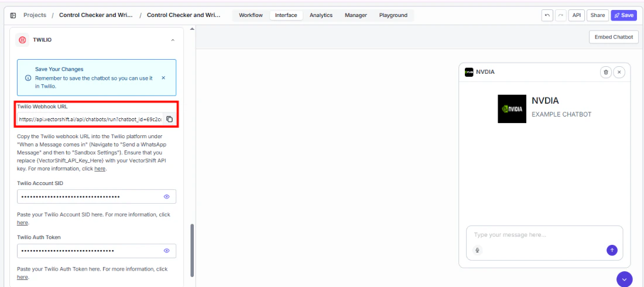
Task: Open the Playground tab
Action: click(x=393, y=15)
